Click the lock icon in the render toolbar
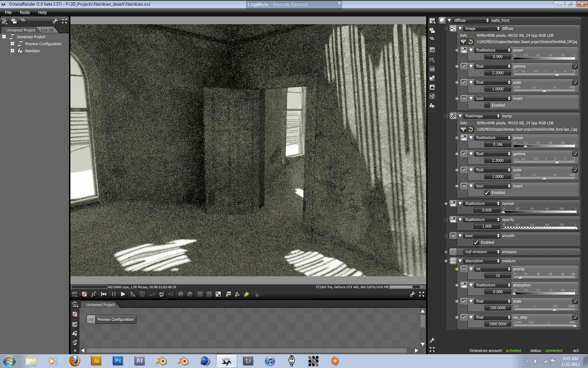Viewport: 588px width, 368px height. [x=257, y=294]
